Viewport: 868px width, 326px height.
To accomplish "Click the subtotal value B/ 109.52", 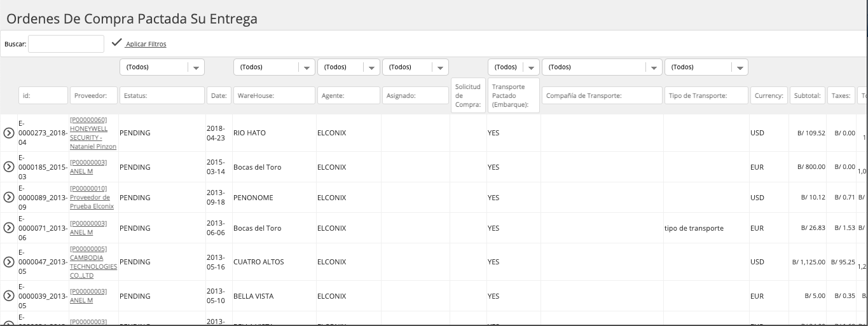I will [811, 133].
